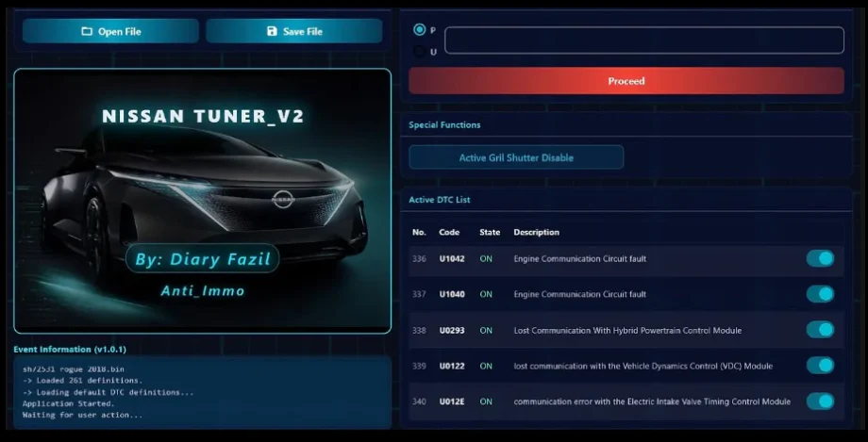The width and height of the screenshot is (868, 442).
Task: Click the Electric Intake Valve Timing description
Action: click(652, 401)
